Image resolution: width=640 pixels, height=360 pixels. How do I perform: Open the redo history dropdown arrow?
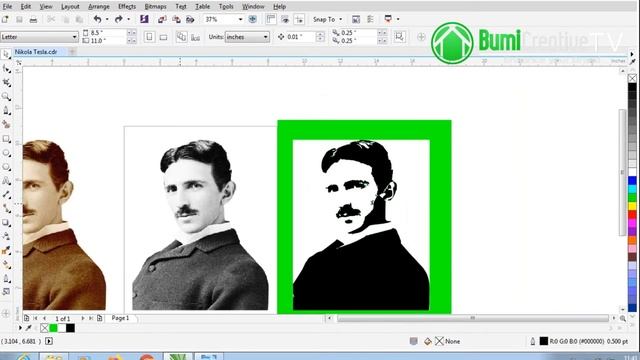coord(129,19)
